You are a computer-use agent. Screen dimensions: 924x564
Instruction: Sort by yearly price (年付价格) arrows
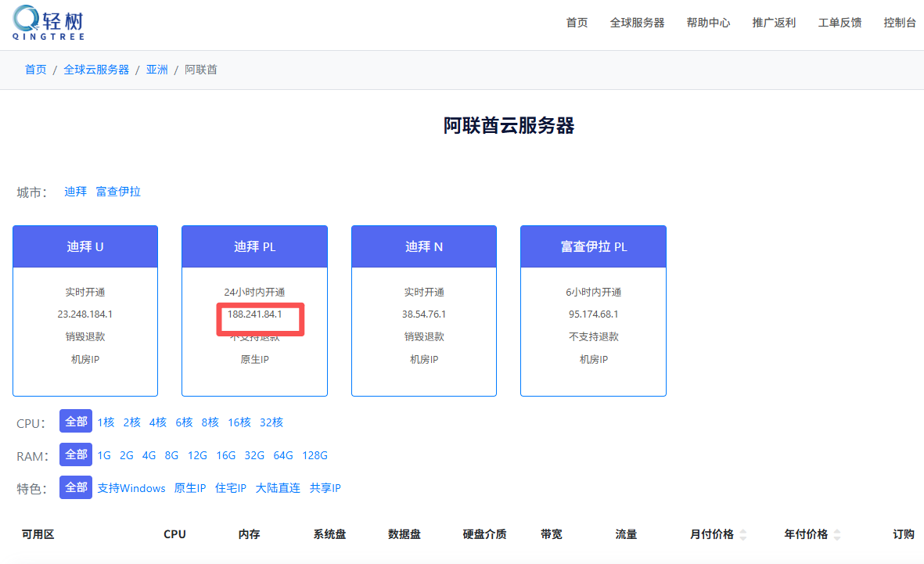coord(836,534)
